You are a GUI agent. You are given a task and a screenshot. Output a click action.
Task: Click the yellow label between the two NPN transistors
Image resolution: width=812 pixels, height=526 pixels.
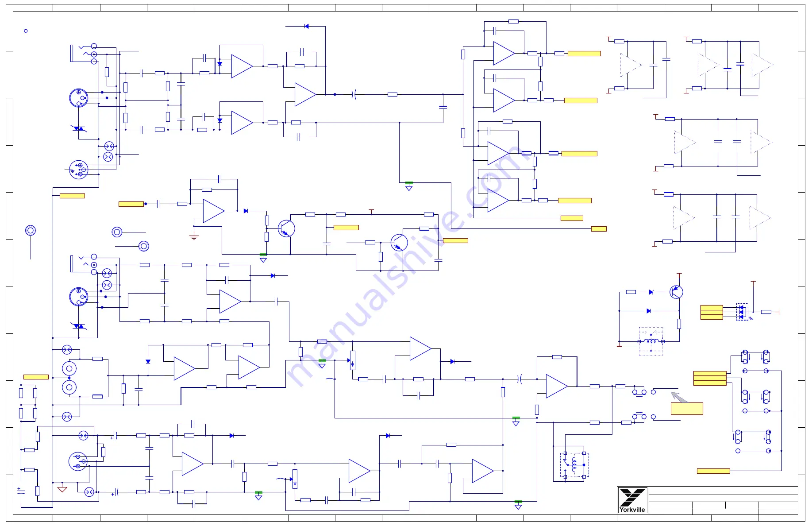tap(346, 228)
